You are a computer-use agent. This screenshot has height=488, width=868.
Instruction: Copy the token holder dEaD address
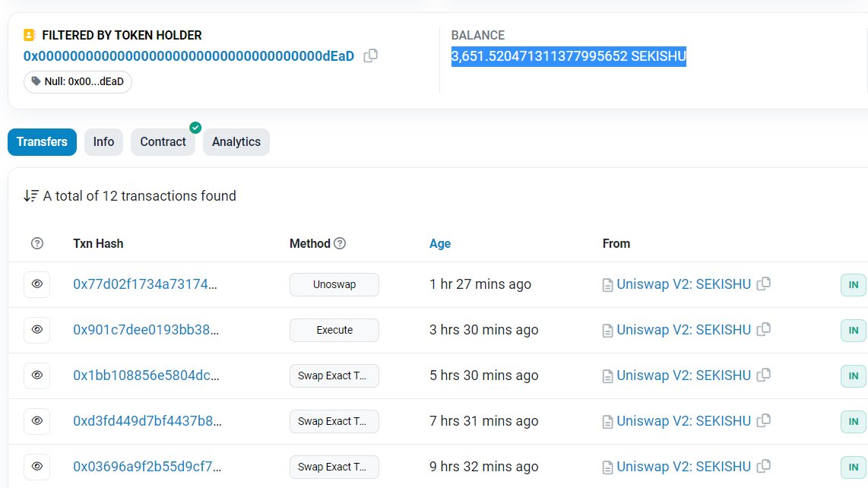pyautogui.click(x=370, y=56)
